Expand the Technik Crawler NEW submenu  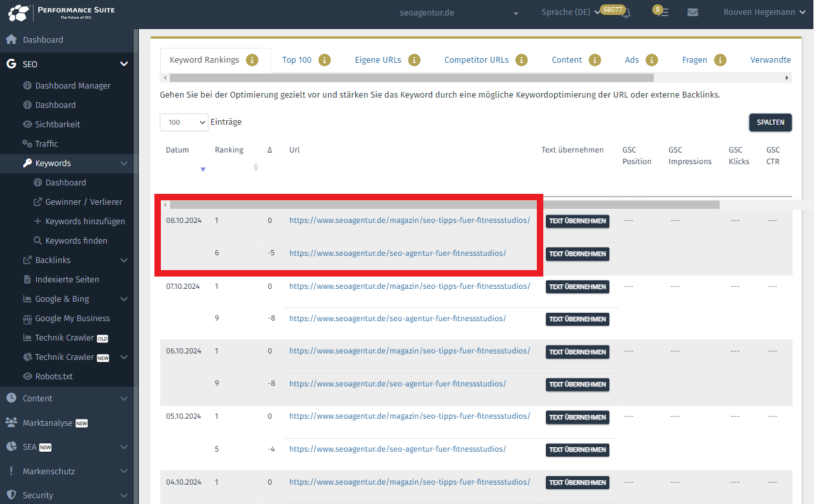(124, 357)
